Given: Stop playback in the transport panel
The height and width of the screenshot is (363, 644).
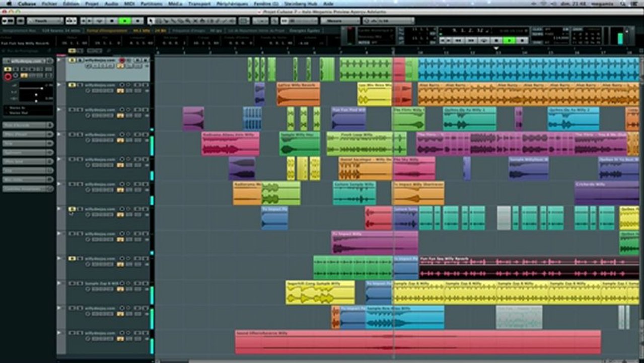Looking at the screenshot, I should [x=496, y=40].
